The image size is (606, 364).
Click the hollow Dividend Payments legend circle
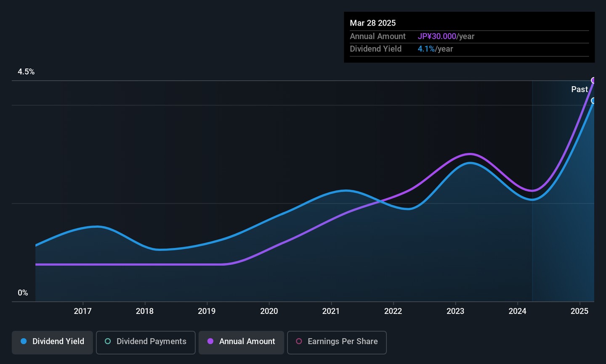[108, 341]
